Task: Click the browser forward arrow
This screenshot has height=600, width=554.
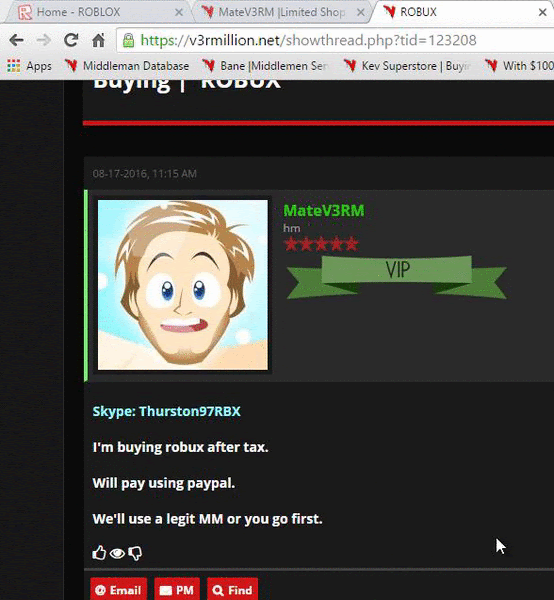Action: pos(44,40)
